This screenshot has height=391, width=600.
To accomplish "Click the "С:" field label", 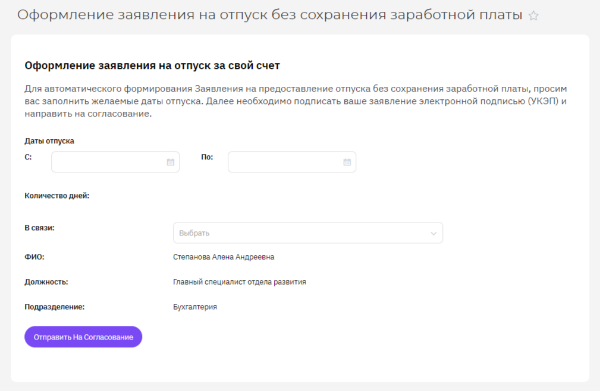I will pyautogui.click(x=28, y=157).
